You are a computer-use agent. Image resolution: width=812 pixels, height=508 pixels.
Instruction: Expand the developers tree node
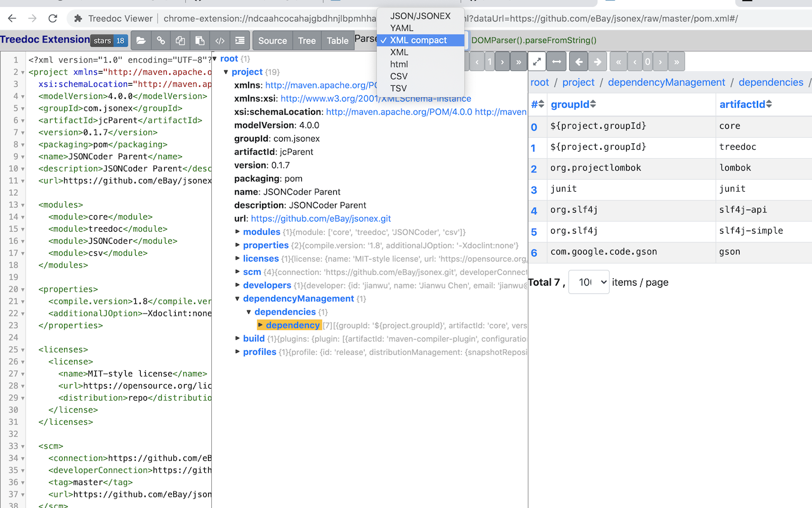(238, 285)
